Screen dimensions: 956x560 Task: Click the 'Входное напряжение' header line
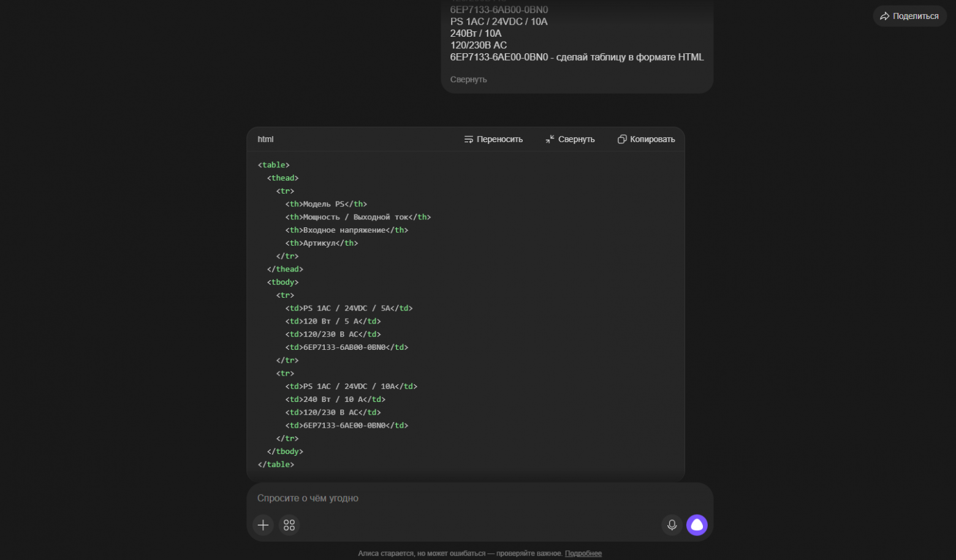(x=347, y=230)
